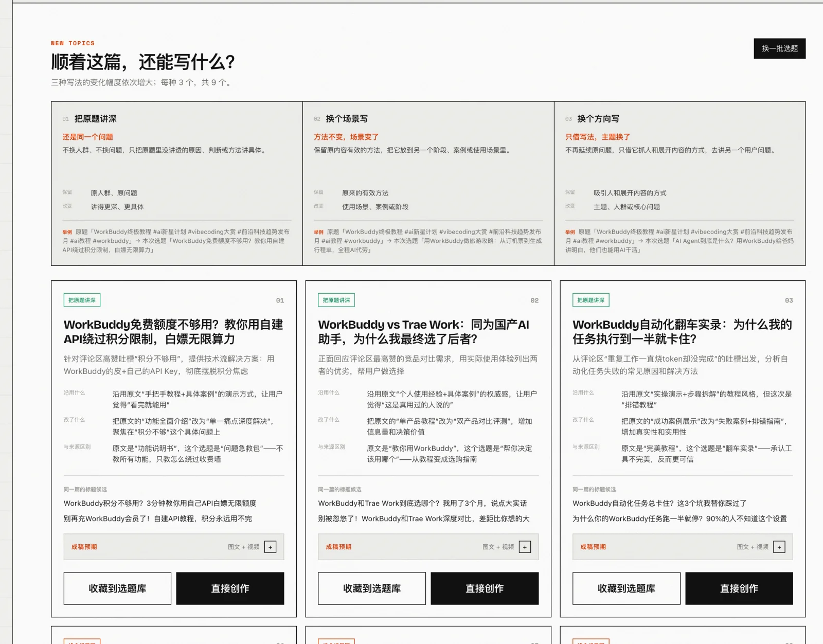Click 吸引人和展开内容的方式 row text
Viewport: 823px width, 644px height.
click(630, 193)
